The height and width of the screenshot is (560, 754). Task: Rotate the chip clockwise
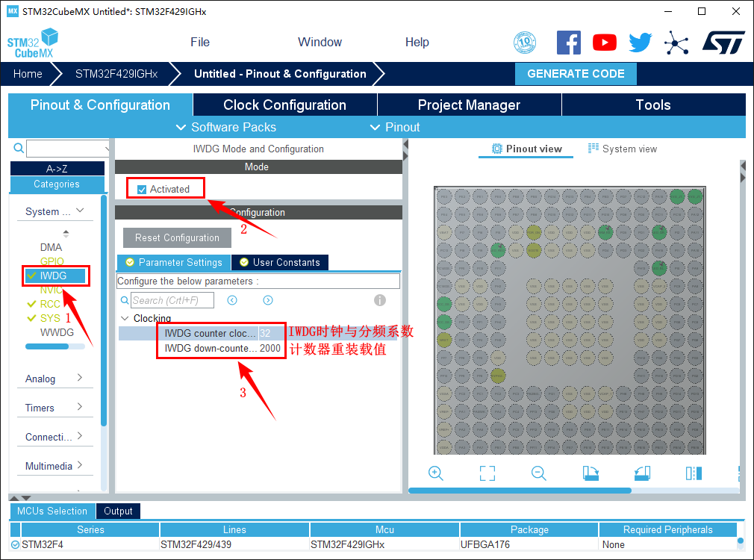(x=591, y=473)
